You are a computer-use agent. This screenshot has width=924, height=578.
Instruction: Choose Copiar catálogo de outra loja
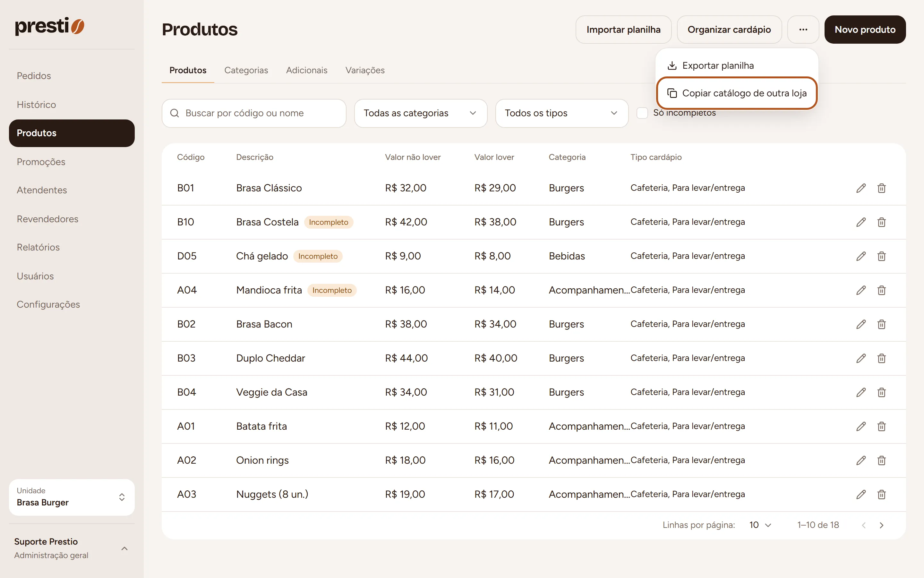[737, 93]
